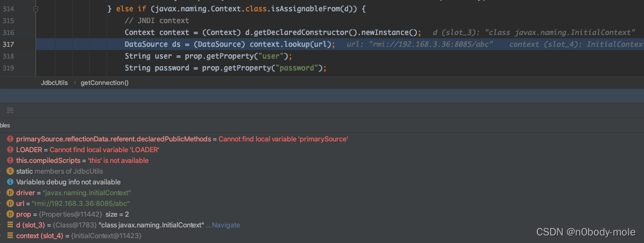Click line number 317 in the gutter

(x=9, y=44)
